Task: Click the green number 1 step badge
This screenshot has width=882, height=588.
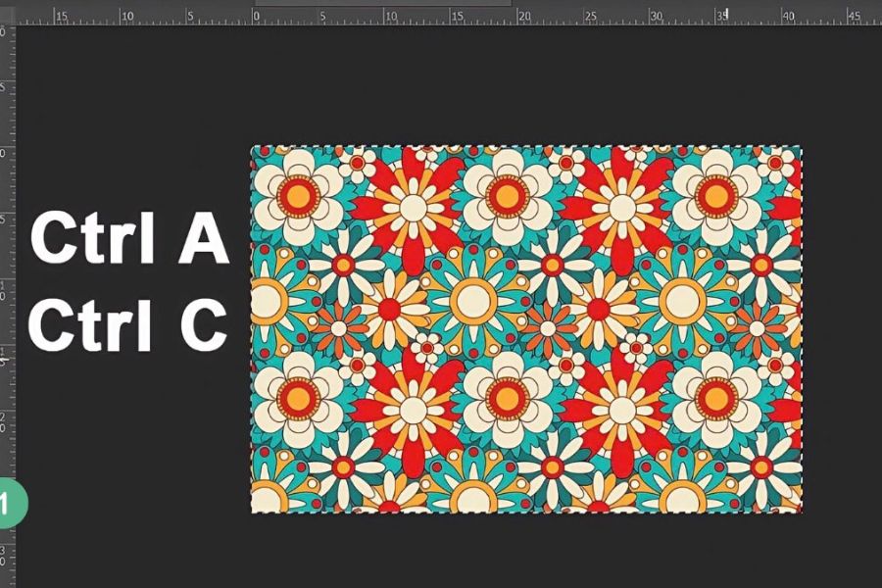Action: pos(10,505)
